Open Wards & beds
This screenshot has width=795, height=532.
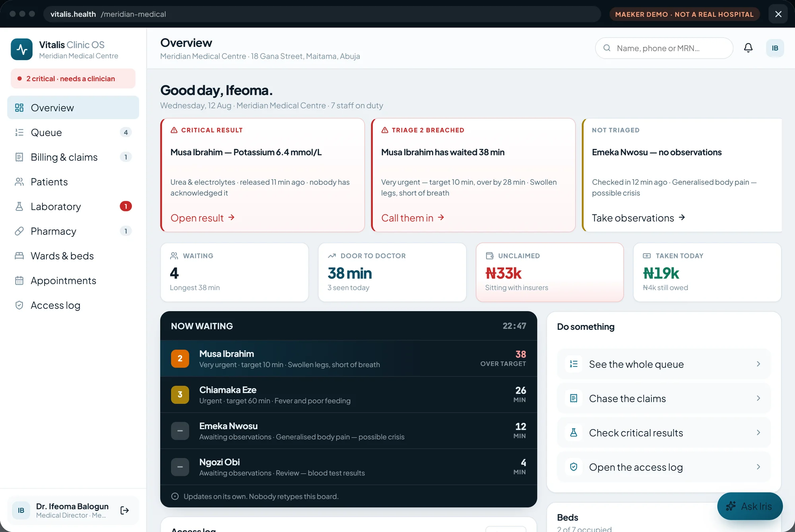(x=73, y=255)
